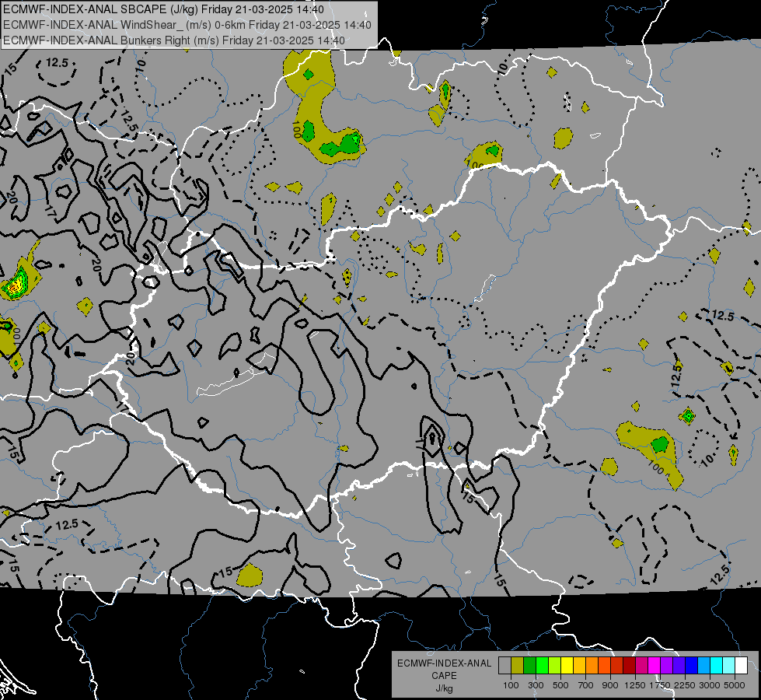761x700 pixels.
Task: Click the legend value 100
Action: pos(511,685)
